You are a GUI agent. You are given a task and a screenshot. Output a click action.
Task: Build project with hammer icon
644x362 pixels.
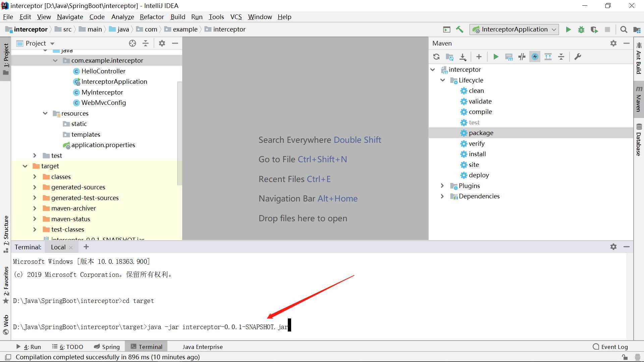coord(460,29)
